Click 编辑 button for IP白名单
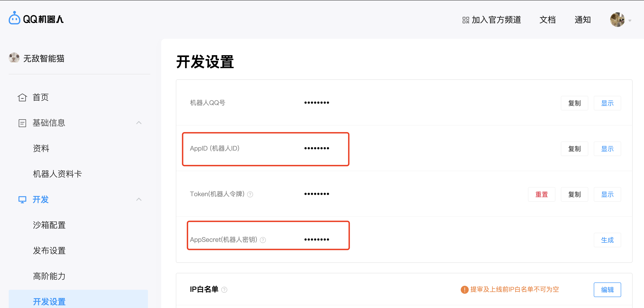 [607, 290]
